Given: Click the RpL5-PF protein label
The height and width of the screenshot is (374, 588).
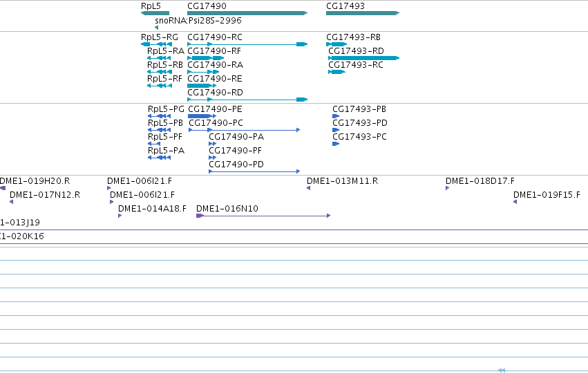Looking at the screenshot, I should 165,137.
